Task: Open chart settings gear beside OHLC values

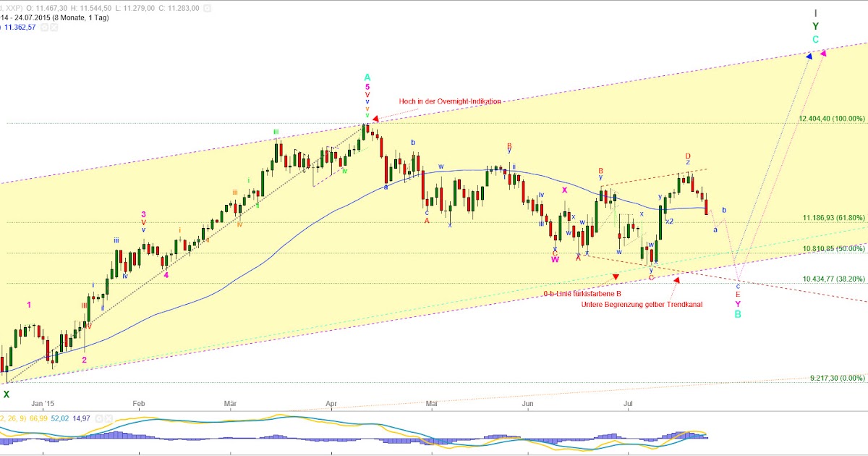Action: tap(207, 8)
